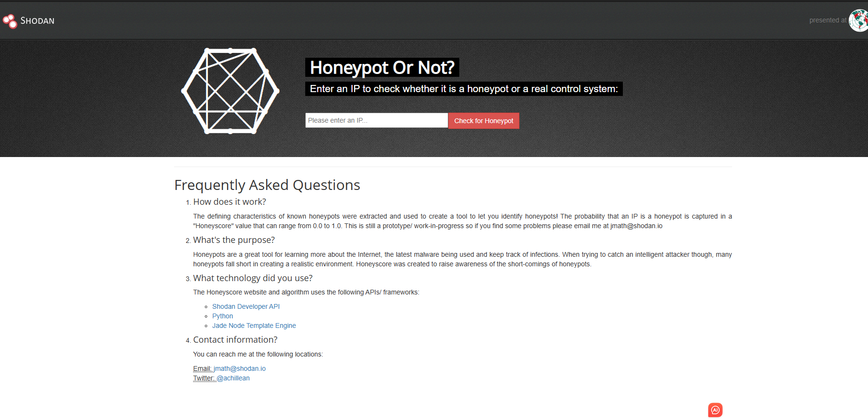Click the jmath@shodan.io contact email link
The height and width of the screenshot is (420, 868).
pos(239,368)
